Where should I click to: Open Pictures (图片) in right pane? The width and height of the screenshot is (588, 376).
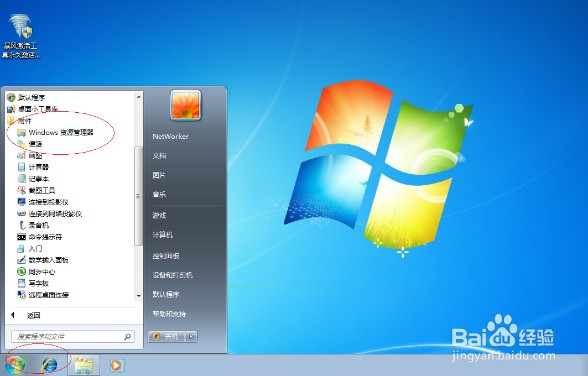point(159,175)
